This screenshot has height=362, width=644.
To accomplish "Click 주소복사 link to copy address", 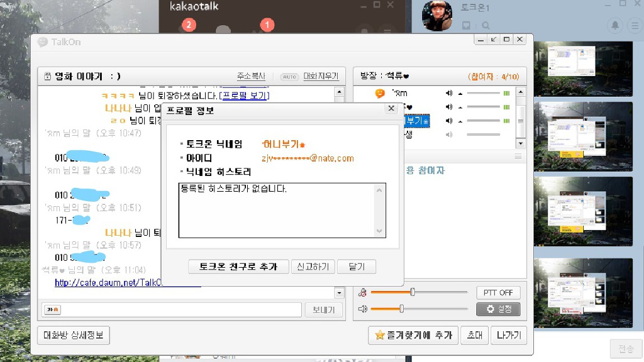I will click(252, 76).
